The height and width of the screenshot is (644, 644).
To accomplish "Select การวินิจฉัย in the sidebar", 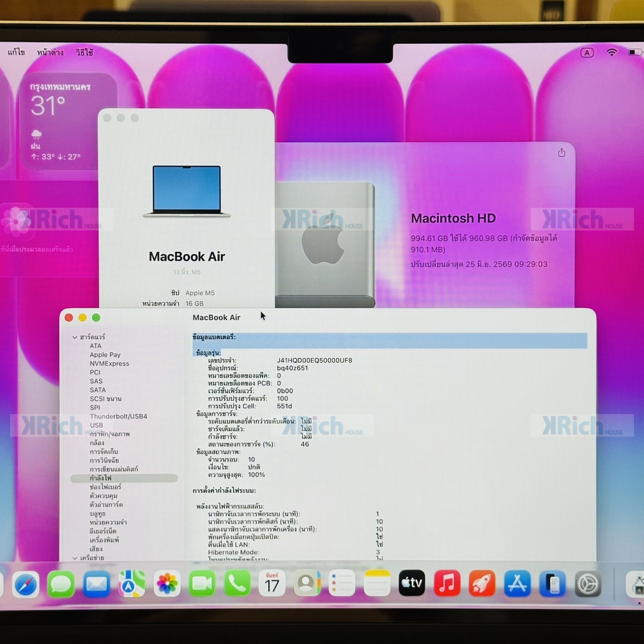I will click(104, 460).
